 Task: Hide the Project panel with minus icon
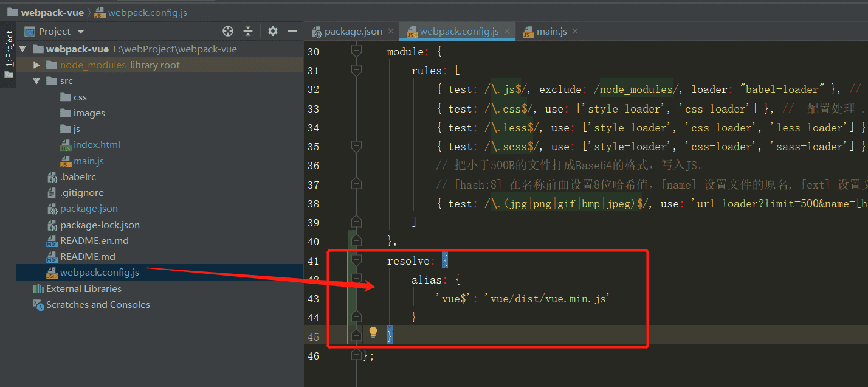(x=292, y=31)
